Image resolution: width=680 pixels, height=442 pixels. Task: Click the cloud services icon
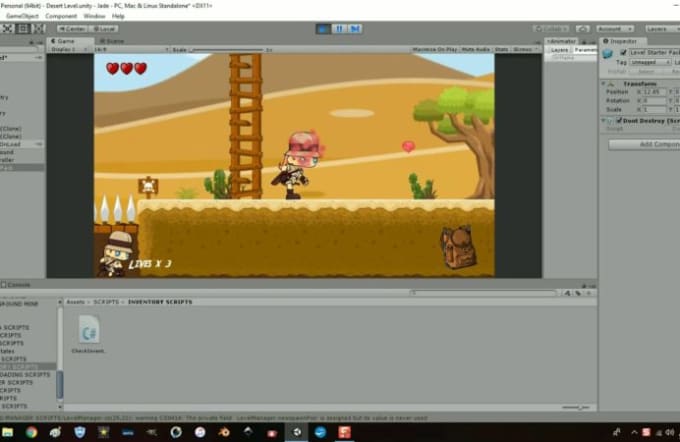(582, 29)
